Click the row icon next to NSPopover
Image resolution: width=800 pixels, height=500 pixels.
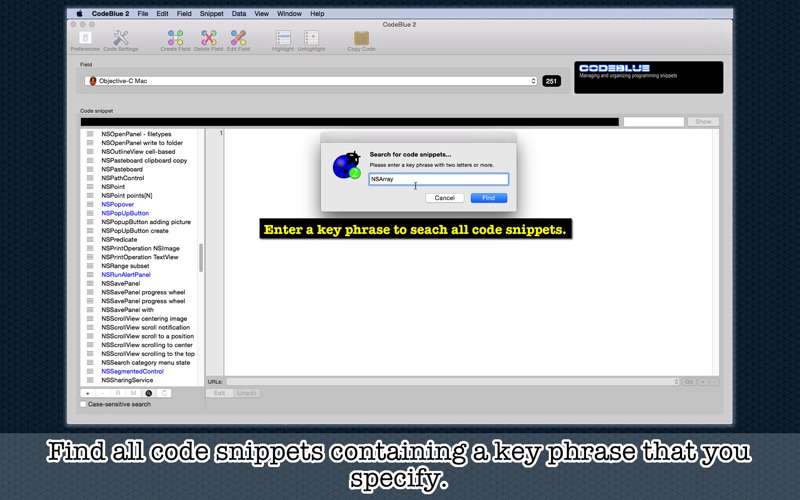point(90,204)
